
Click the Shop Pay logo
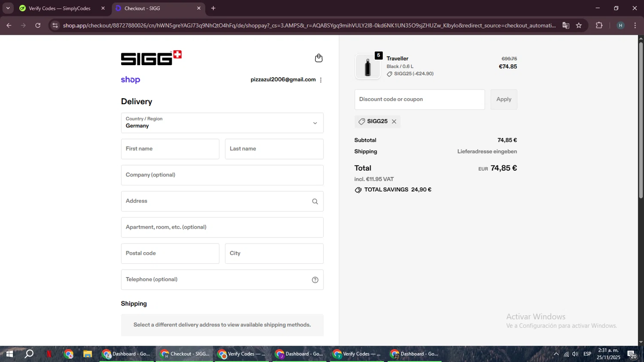[x=131, y=80]
